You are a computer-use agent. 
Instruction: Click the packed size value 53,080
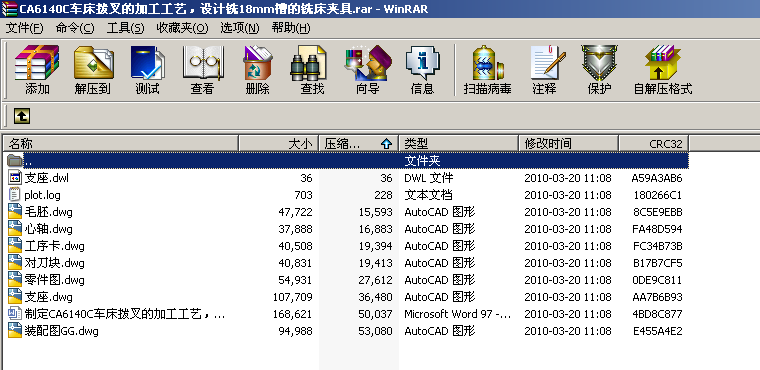click(x=375, y=331)
